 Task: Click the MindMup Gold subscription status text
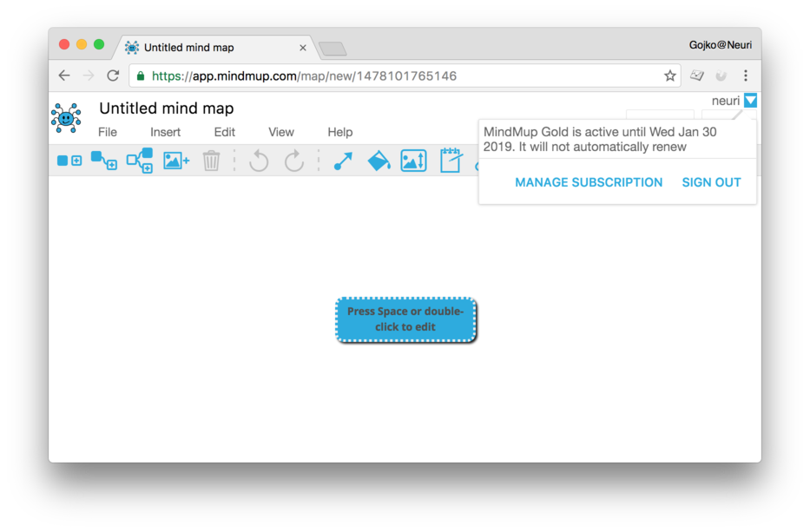pyautogui.click(x=600, y=140)
